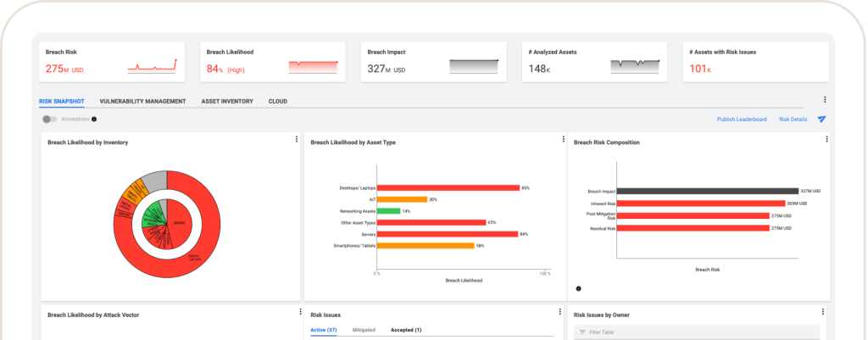Open Risk Issues panel kebab menu
868x340 pixels.
(x=559, y=312)
